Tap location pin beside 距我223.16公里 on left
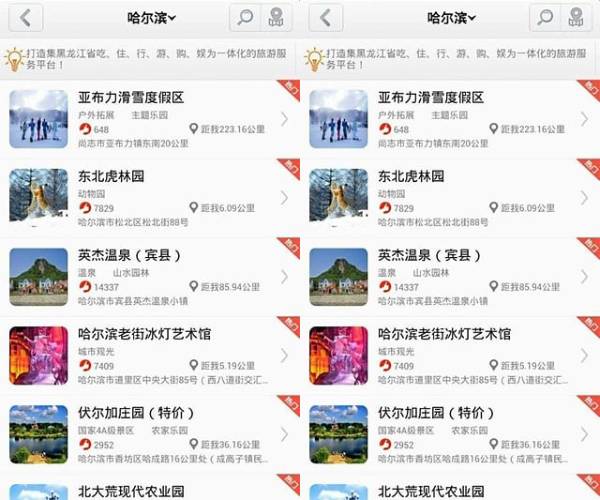This screenshot has width=600, height=500. (x=194, y=129)
